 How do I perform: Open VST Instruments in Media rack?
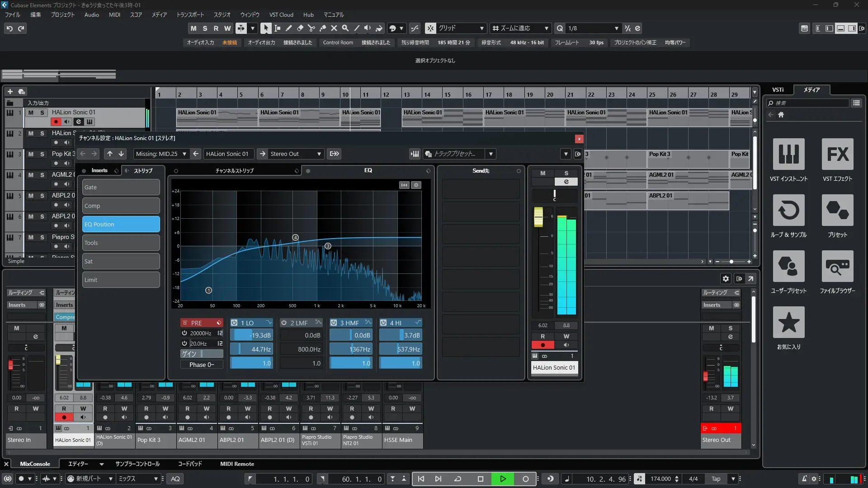point(788,154)
